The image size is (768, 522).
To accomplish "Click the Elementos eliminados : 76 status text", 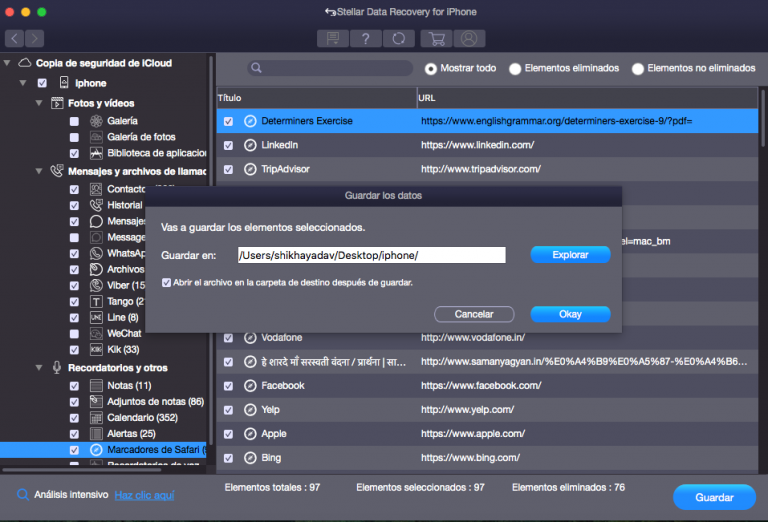I will pos(568,487).
